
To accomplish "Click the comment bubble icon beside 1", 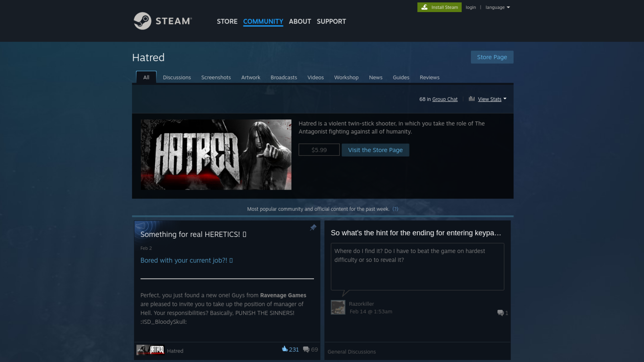I will point(500,313).
